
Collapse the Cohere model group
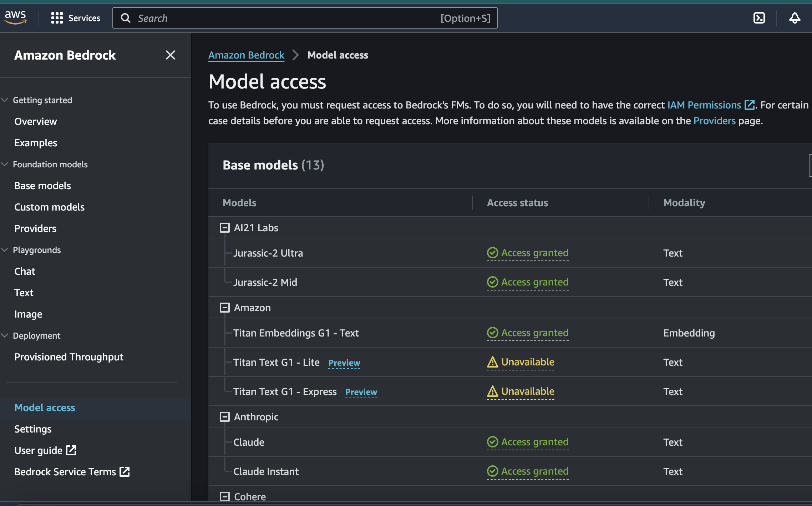click(x=224, y=496)
